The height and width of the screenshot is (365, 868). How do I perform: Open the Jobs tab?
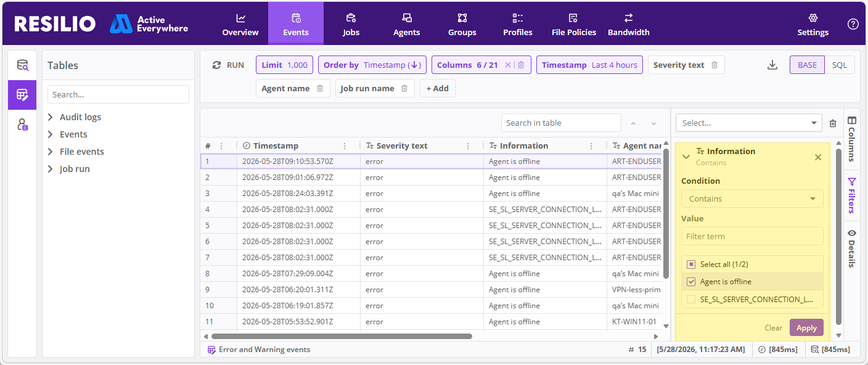351,24
